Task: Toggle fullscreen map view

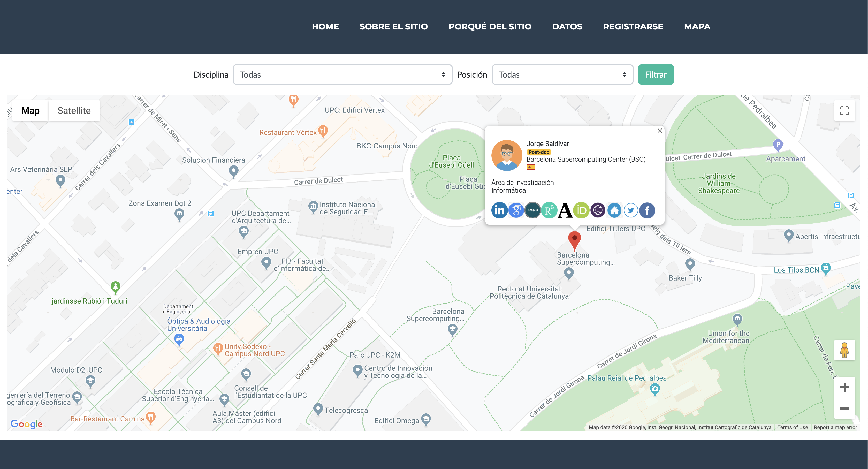Action: (844, 110)
